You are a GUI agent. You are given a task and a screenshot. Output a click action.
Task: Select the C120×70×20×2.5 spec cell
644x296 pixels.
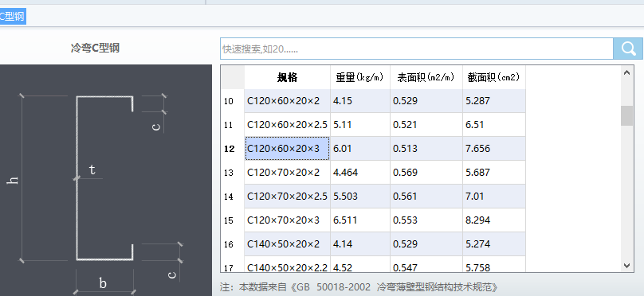click(287, 197)
